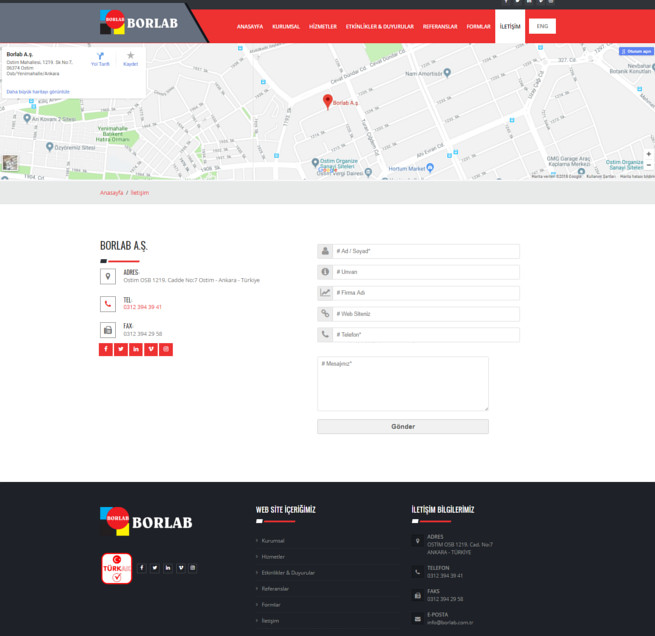The image size is (655, 636).
Task: Click the TÜRKAK accreditation badge in footer
Action: [x=117, y=568]
